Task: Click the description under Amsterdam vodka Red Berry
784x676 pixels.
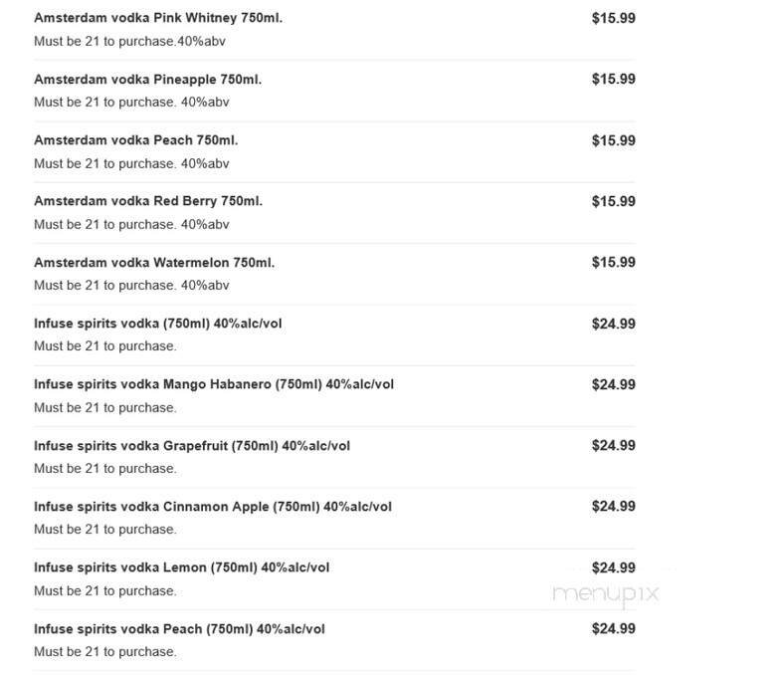Action: tap(131, 224)
